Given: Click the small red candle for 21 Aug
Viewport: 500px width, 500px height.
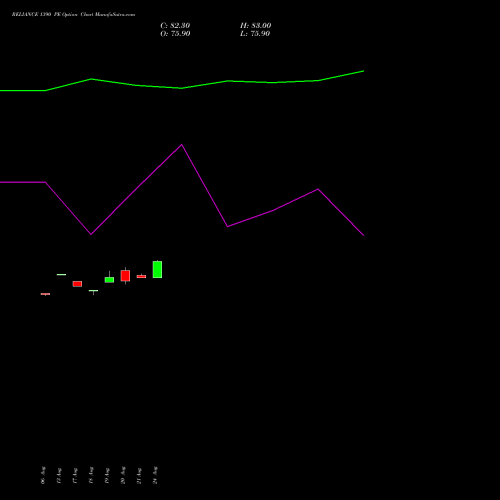Looking at the screenshot, I should click(141, 276).
